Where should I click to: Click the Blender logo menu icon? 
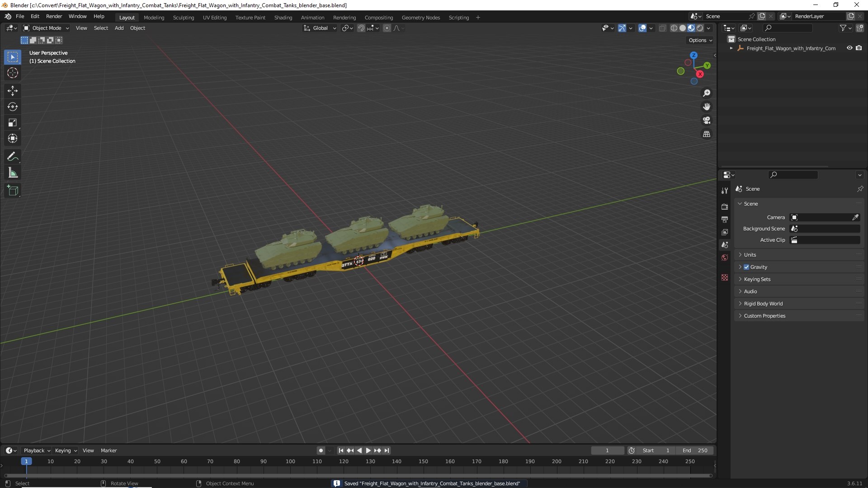tap(8, 16)
